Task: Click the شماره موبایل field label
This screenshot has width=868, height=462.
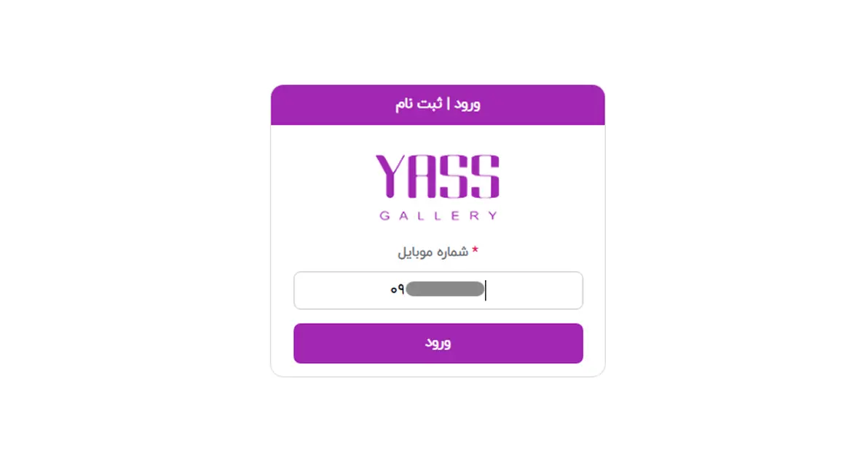Action: pos(433,252)
